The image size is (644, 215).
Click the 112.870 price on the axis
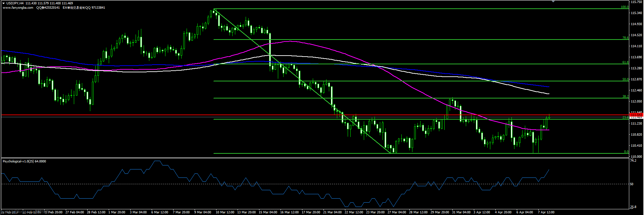coord(636,79)
